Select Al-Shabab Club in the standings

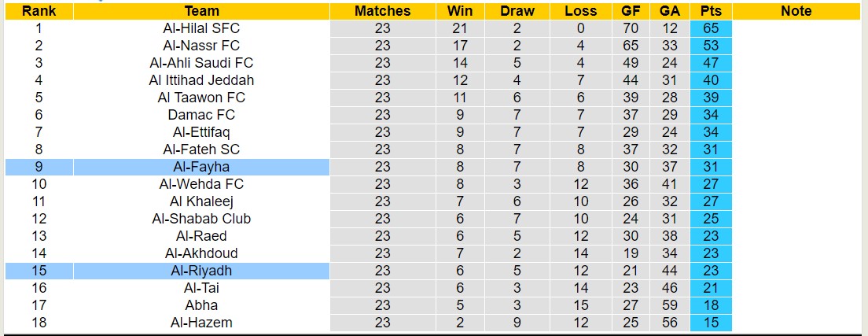[x=201, y=219]
